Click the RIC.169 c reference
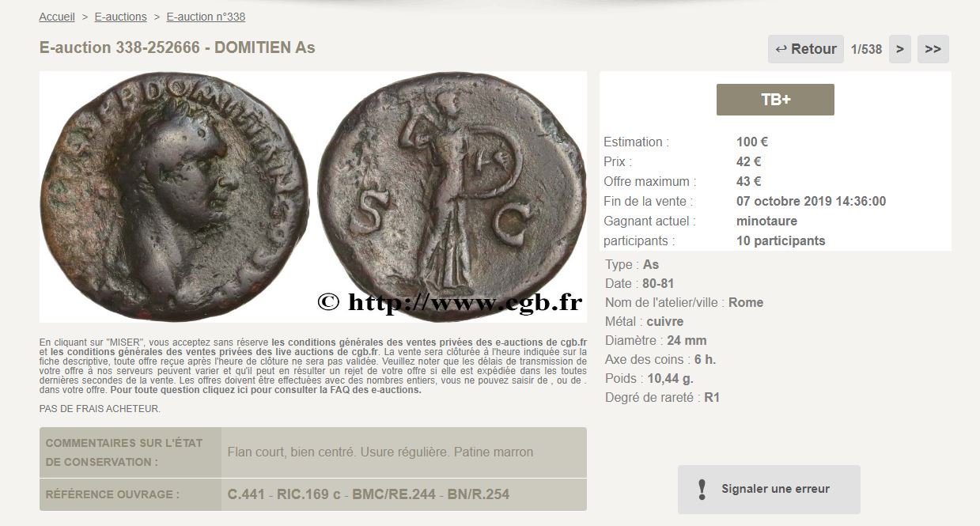The width and height of the screenshot is (980, 526). point(308,494)
